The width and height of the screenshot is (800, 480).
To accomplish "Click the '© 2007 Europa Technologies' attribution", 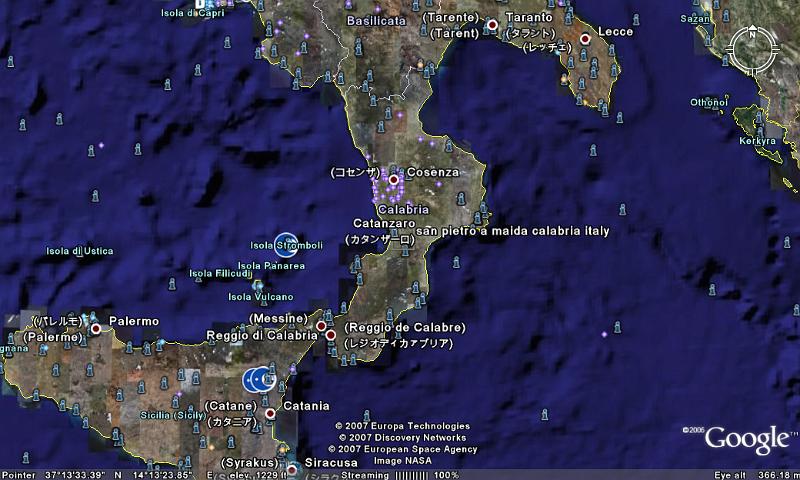I will (x=403, y=426).
